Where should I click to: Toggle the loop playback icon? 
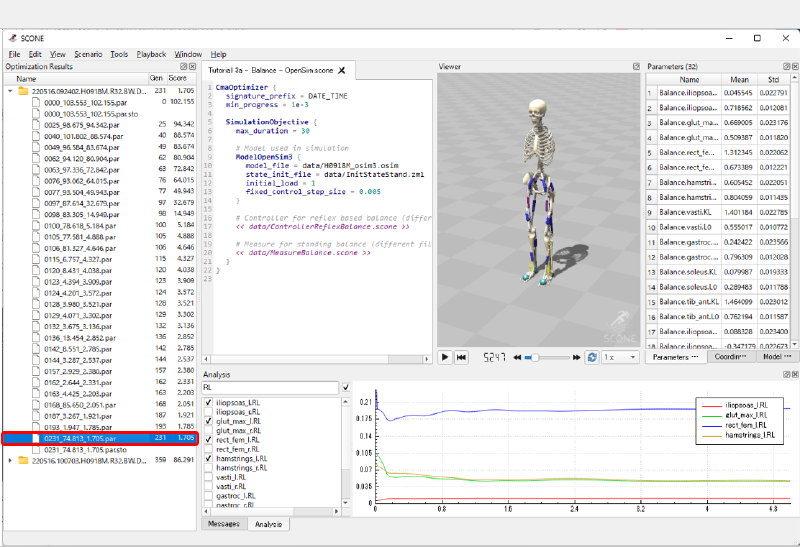click(x=592, y=357)
